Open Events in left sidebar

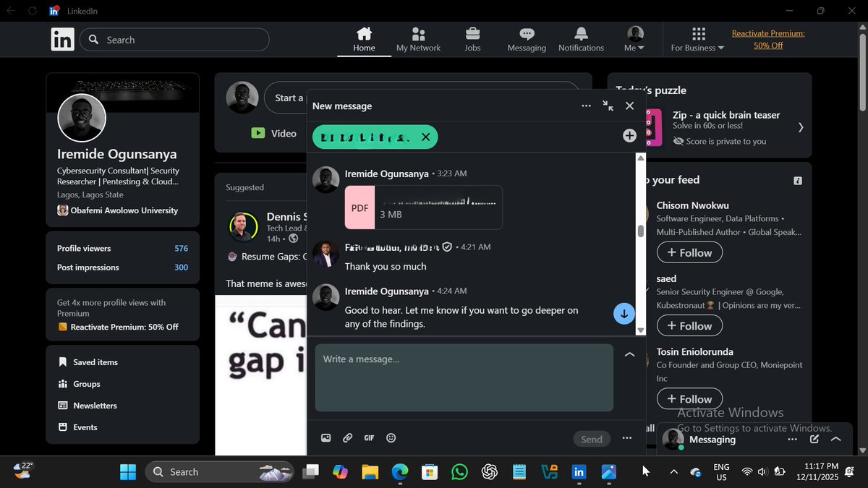[77, 427]
